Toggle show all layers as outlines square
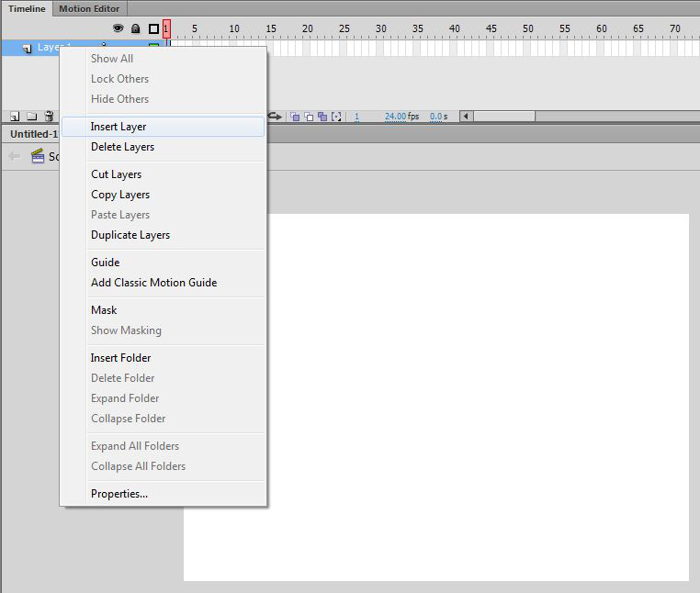 click(x=153, y=29)
